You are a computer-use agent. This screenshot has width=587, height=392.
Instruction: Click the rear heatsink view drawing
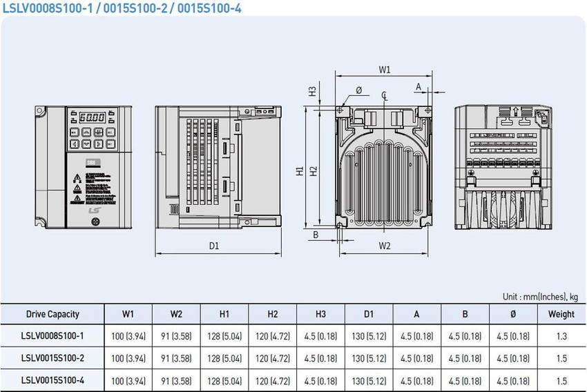click(x=384, y=167)
